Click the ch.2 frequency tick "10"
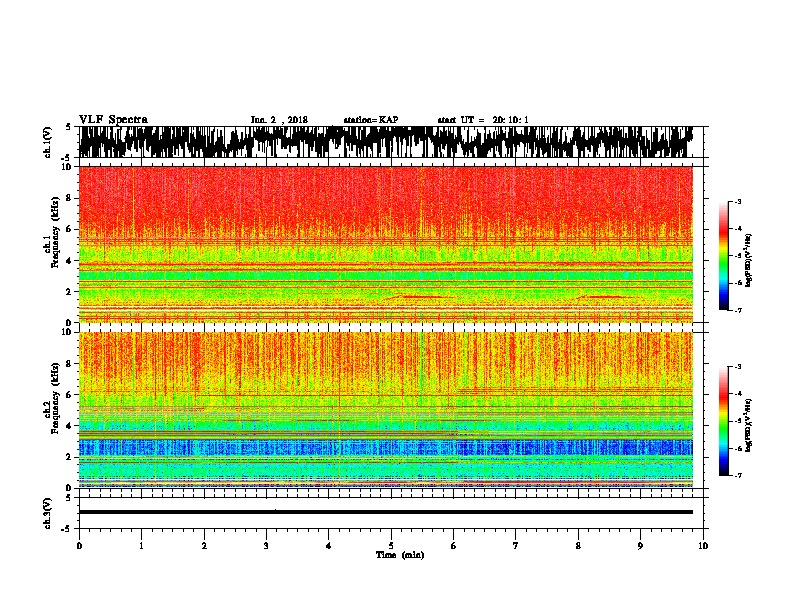Image resolution: width=792 pixels, height=612 pixels. pyautogui.click(x=67, y=332)
